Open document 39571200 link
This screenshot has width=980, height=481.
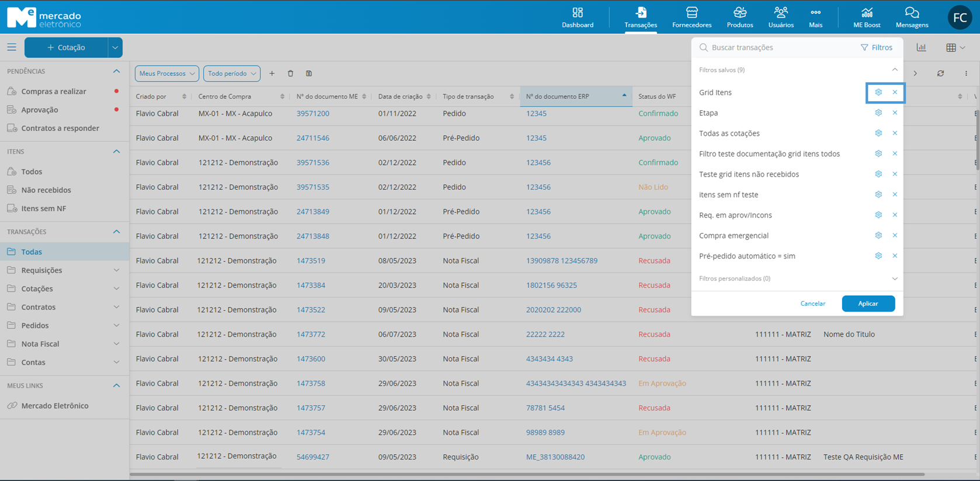pyautogui.click(x=312, y=113)
